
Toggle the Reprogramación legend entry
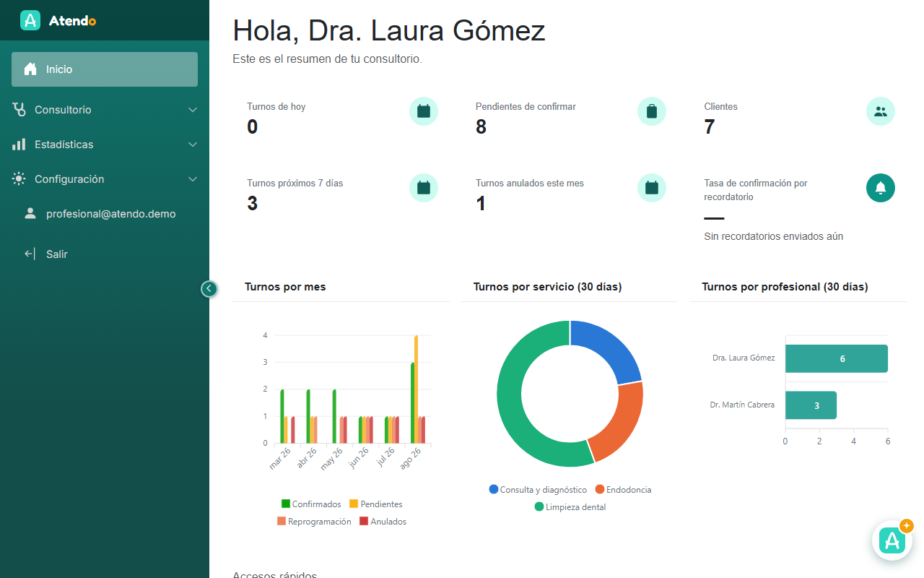coord(314,522)
